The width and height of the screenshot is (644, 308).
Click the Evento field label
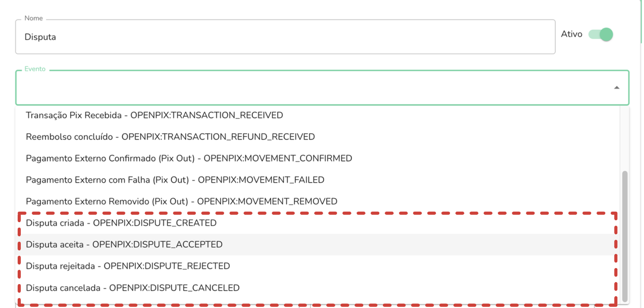[x=35, y=69]
